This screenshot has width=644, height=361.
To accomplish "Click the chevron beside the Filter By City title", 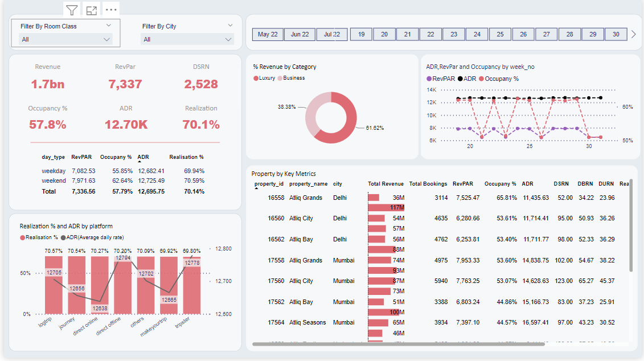I will pyautogui.click(x=230, y=26).
